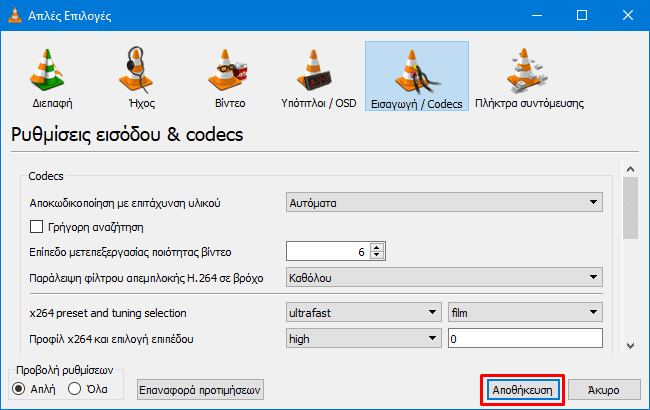Click the VLC cone icon in title bar
650x410 pixels.
[15, 15]
